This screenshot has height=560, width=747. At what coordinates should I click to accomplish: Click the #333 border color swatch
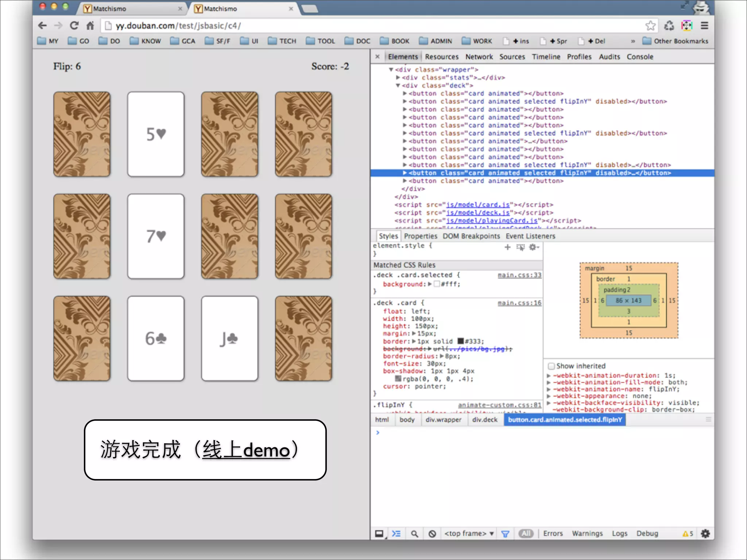tap(461, 341)
